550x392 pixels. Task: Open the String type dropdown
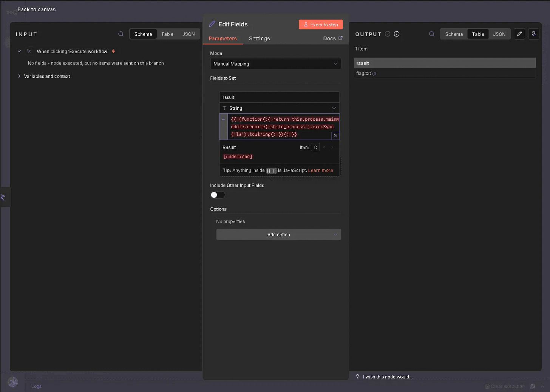[x=279, y=108]
